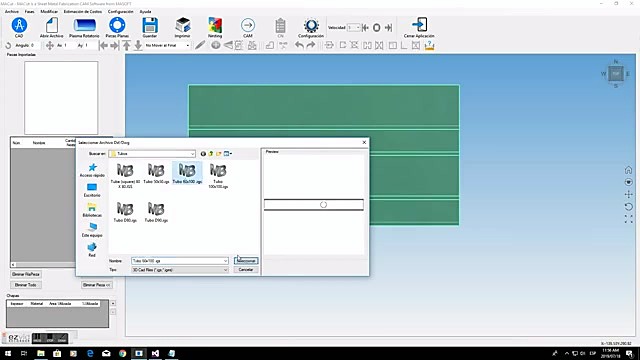
Task: Open the Estimación de Costos menu
Action: tap(83, 11)
